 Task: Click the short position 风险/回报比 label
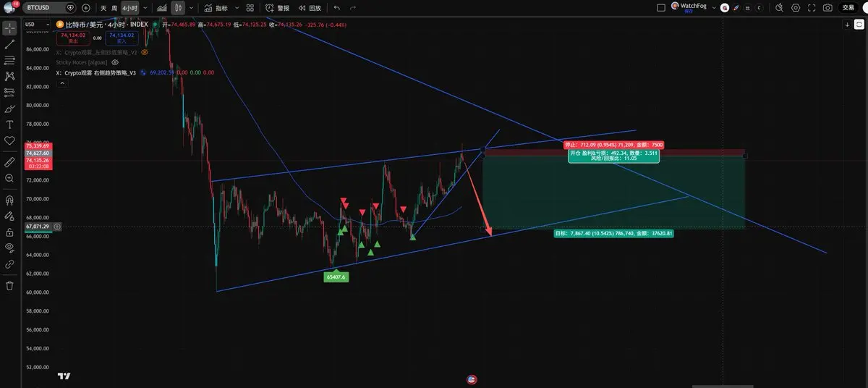[x=614, y=157]
